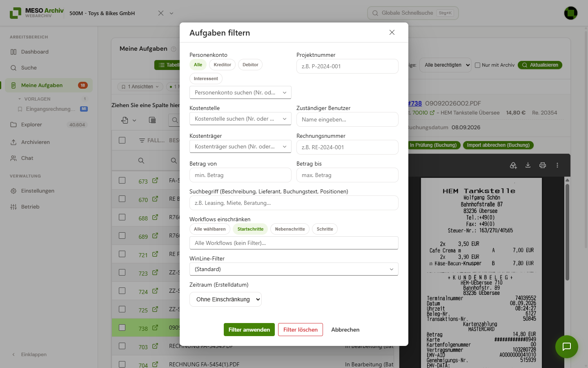This screenshot has width=588, height=368.
Task: Click the export icon in table toolbar
Action: (x=125, y=120)
